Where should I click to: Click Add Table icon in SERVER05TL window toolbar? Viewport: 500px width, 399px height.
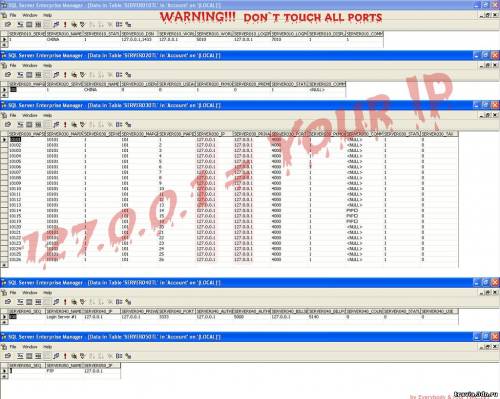[128, 356]
